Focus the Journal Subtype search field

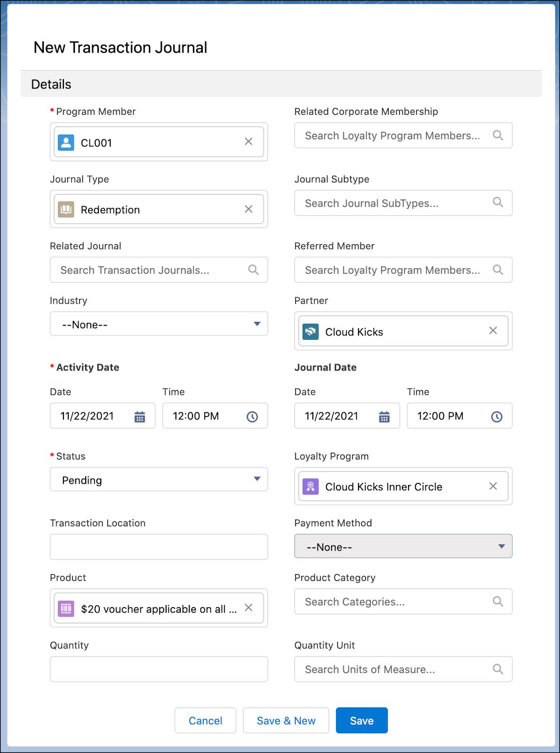(403, 203)
